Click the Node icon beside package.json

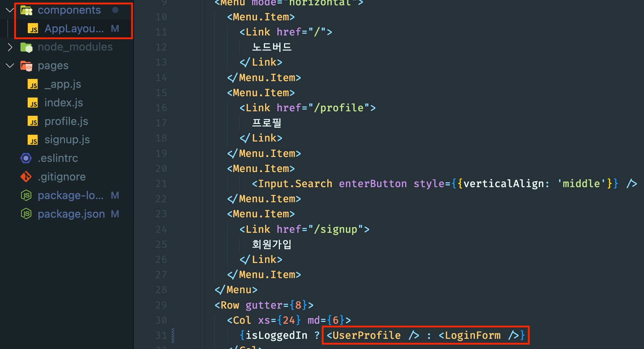coord(26,214)
